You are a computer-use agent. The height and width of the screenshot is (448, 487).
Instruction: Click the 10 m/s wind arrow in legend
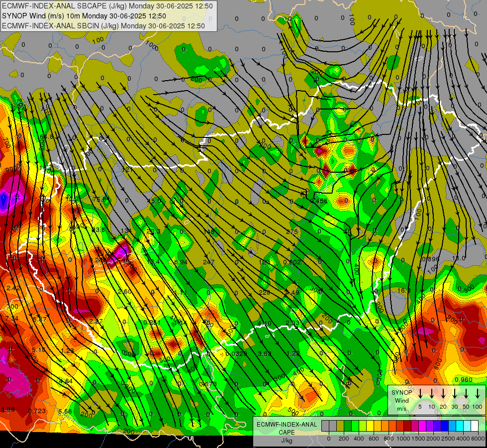(x=431, y=393)
